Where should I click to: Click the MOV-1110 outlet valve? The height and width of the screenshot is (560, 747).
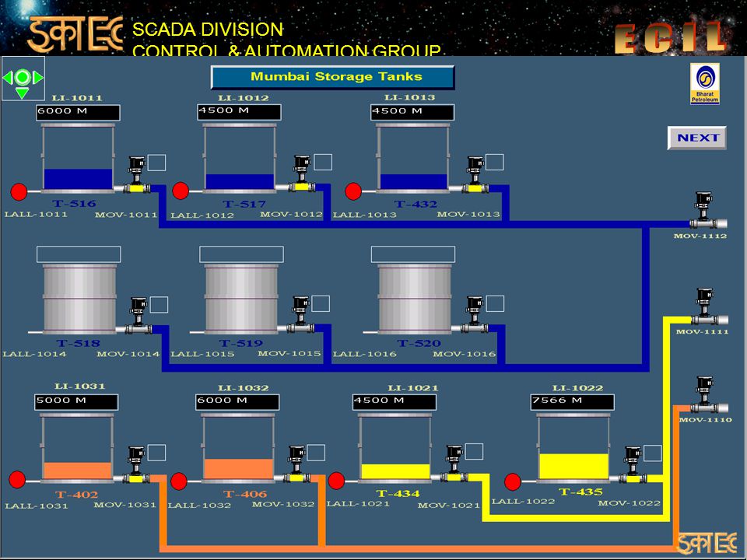[x=708, y=395]
